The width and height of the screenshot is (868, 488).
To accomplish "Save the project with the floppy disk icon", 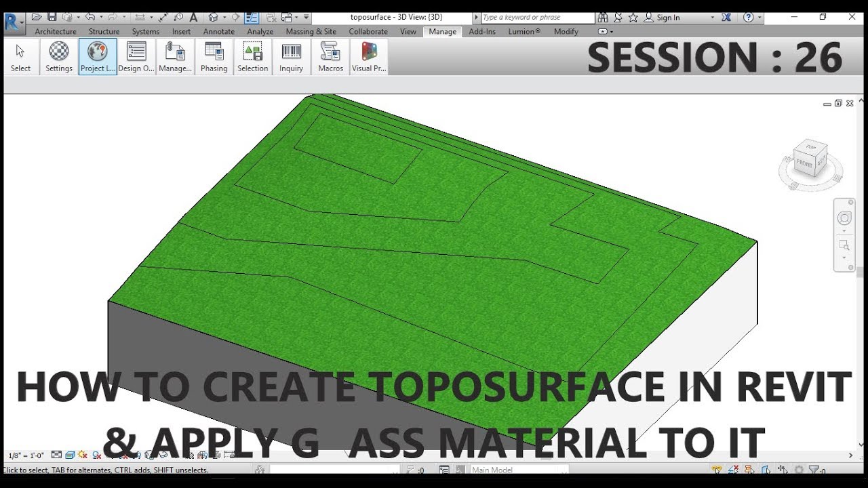I will [52, 17].
